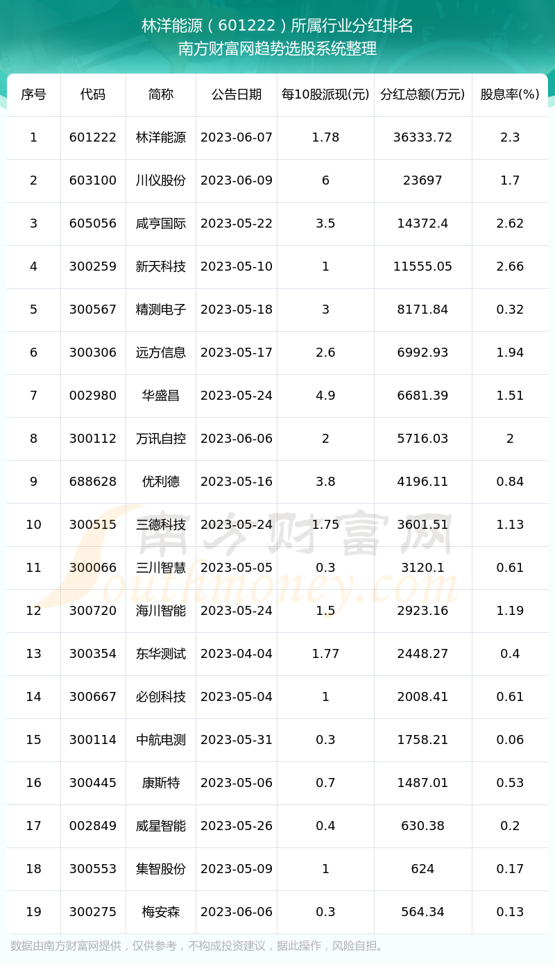Open the 咸亨国际 stock name
555x980 pixels.
click(x=161, y=223)
